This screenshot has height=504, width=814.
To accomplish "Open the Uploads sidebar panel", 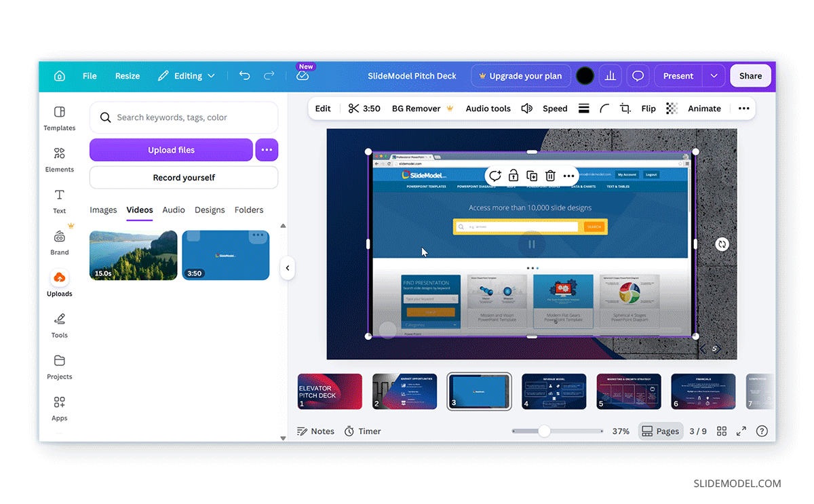I will [60, 284].
